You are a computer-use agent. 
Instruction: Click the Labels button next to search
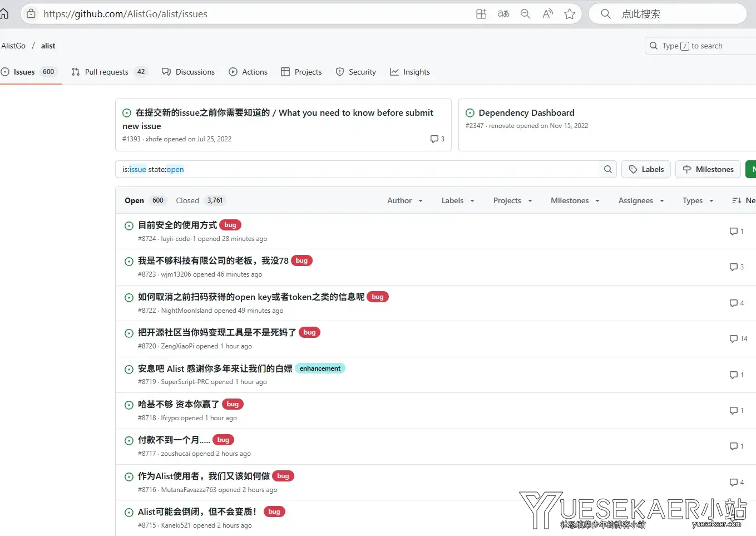(x=646, y=169)
